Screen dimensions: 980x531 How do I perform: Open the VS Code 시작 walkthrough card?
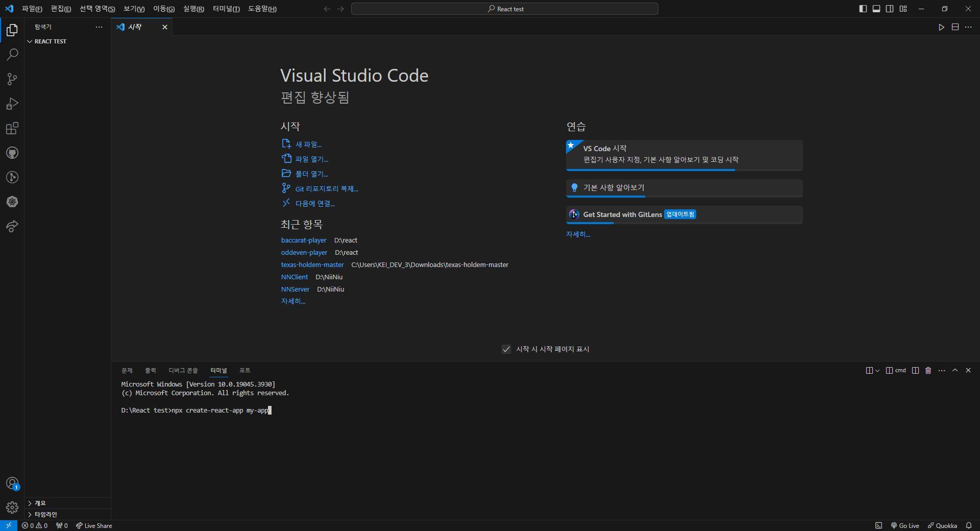point(684,155)
